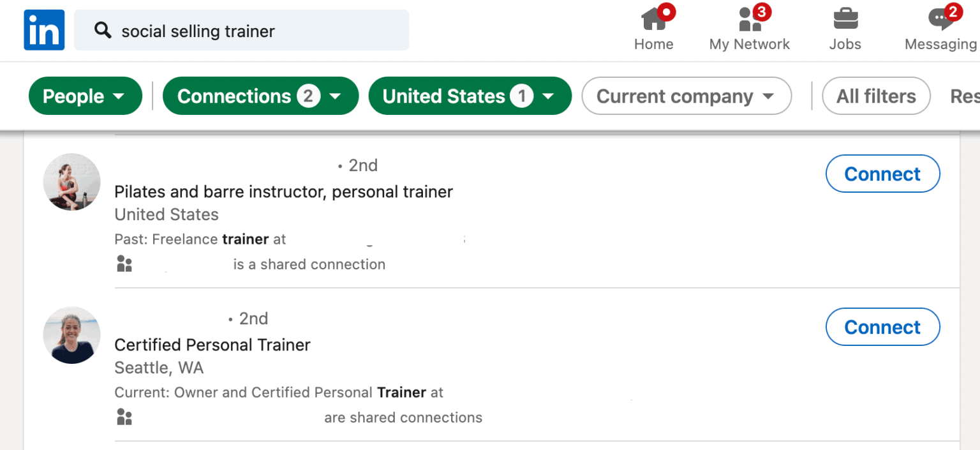Open the Connections filter dropdown
Screen dimensions: 980x450
click(x=260, y=96)
